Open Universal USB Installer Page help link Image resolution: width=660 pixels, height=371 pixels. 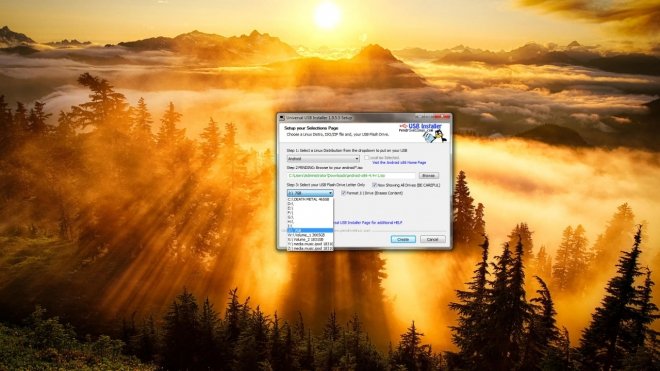coord(367,222)
